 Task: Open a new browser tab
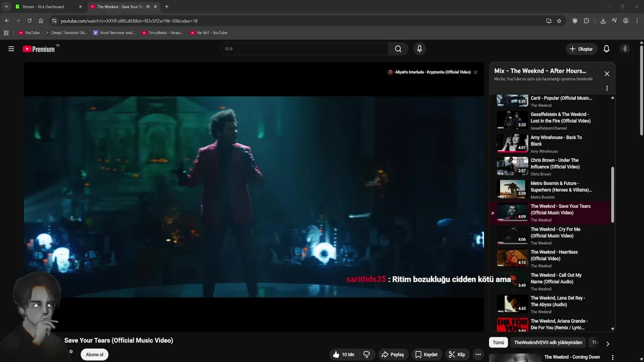pyautogui.click(x=167, y=7)
